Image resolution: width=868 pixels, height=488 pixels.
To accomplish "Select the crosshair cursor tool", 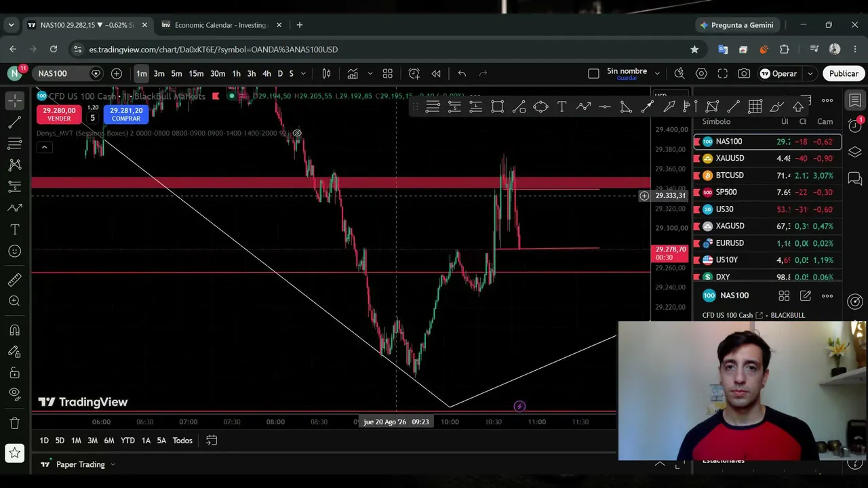I will tap(14, 100).
